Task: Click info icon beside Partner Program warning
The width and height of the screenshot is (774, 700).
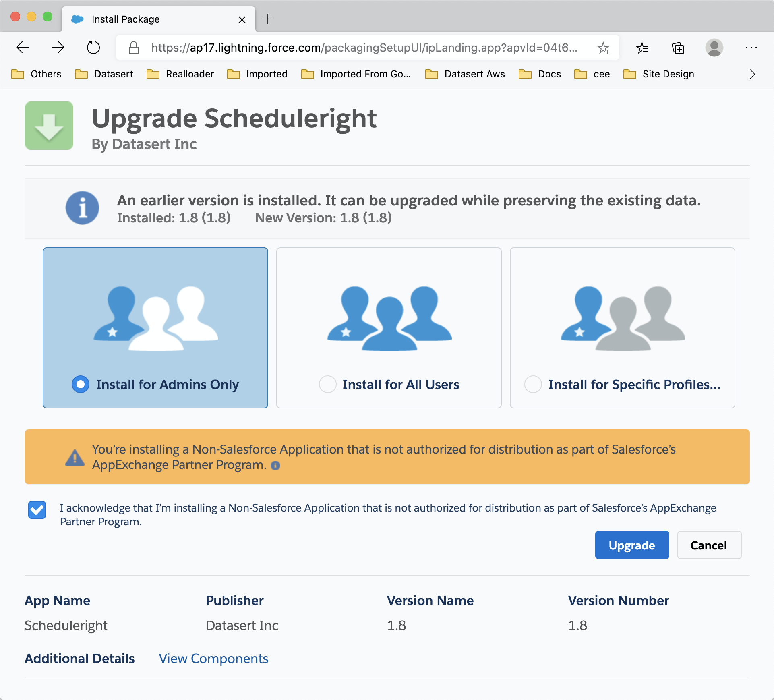Action: point(275,466)
